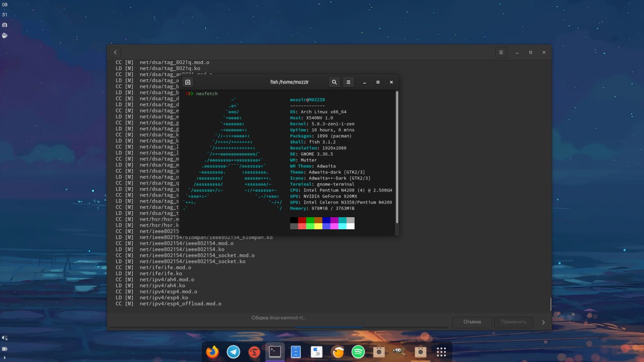This screenshot has width=644, height=362.
Task: Click the GPU: Intel Celeron N3350 line
Action: tap(341, 203)
